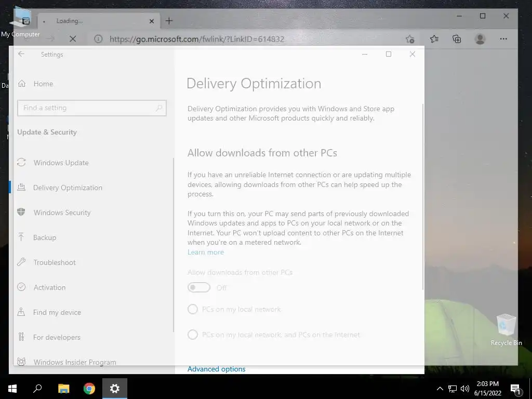View site information icon in Edge
Image resolution: width=532 pixels, height=399 pixels.
(x=98, y=39)
